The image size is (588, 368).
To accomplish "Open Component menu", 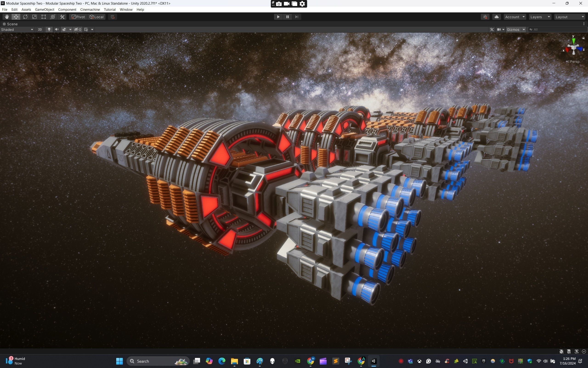I will pyautogui.click(x=67, y=9).
